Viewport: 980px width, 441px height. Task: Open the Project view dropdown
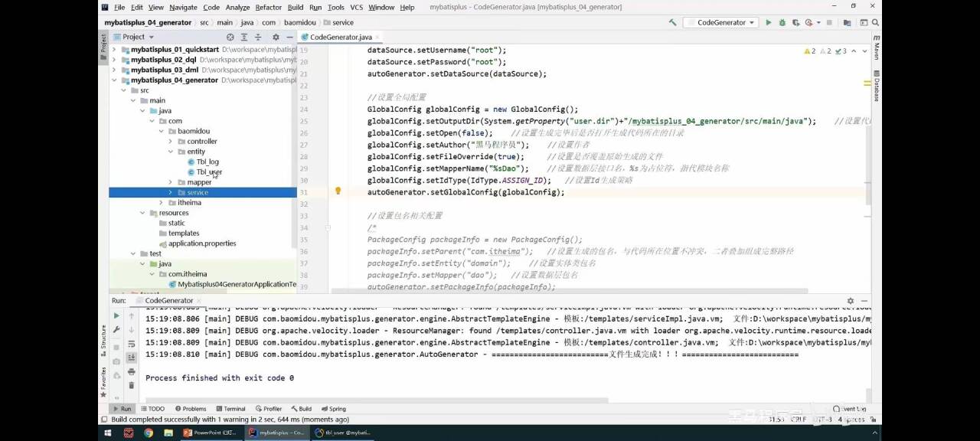133,37
